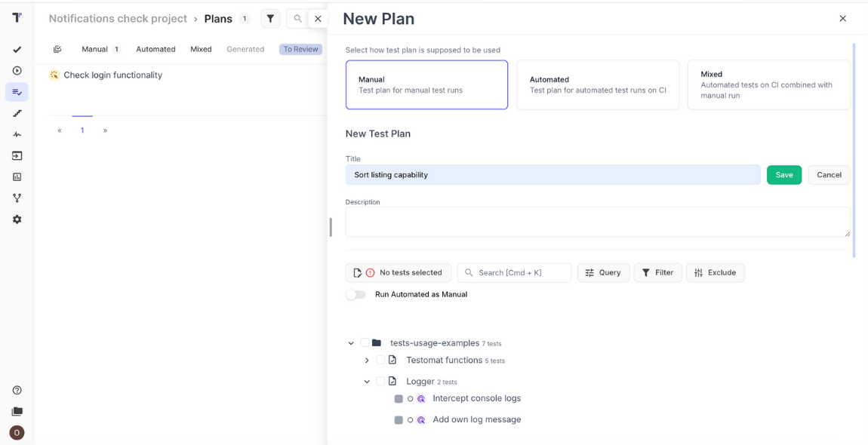Click the search magnifier icon in top bar

[x=297, y=18]
